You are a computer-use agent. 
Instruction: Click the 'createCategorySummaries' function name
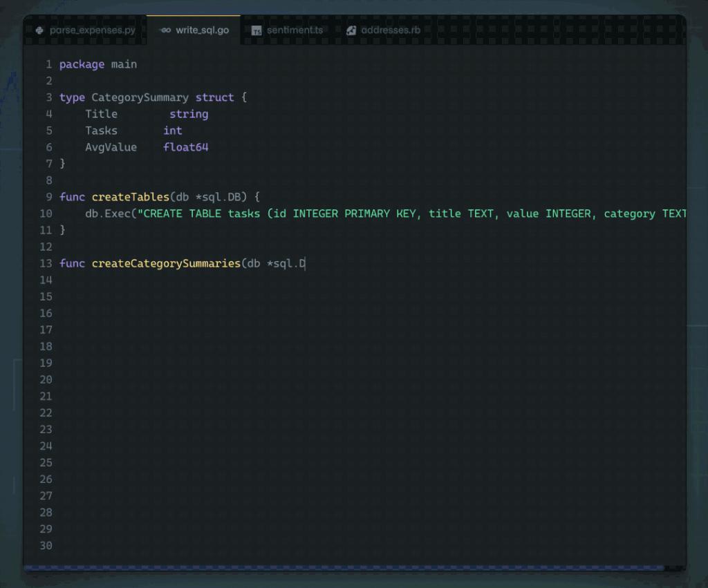pos(166,263)
